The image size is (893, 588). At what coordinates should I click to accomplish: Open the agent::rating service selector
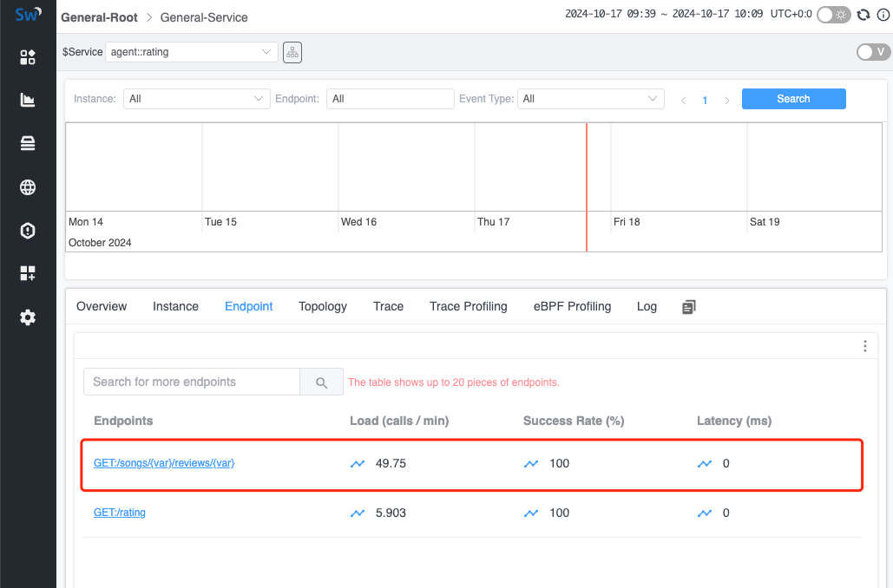[x=191, y=52]
